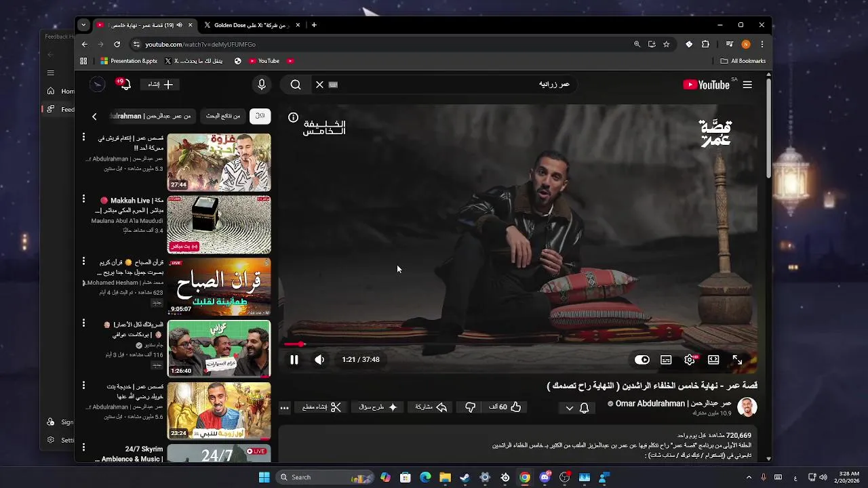Screen dimensions: 868x488
Task: Open the video info card icon
Action: [x=293, y=117]
